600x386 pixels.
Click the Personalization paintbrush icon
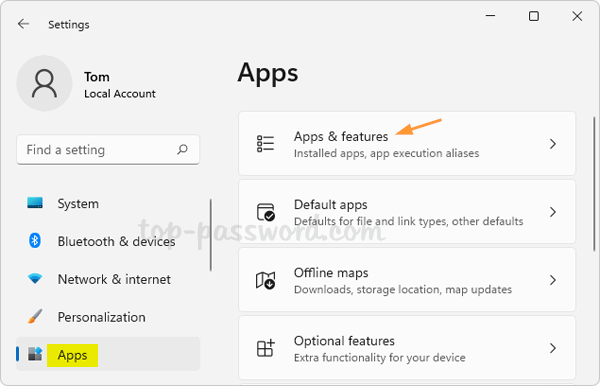(x=35, y=316)
